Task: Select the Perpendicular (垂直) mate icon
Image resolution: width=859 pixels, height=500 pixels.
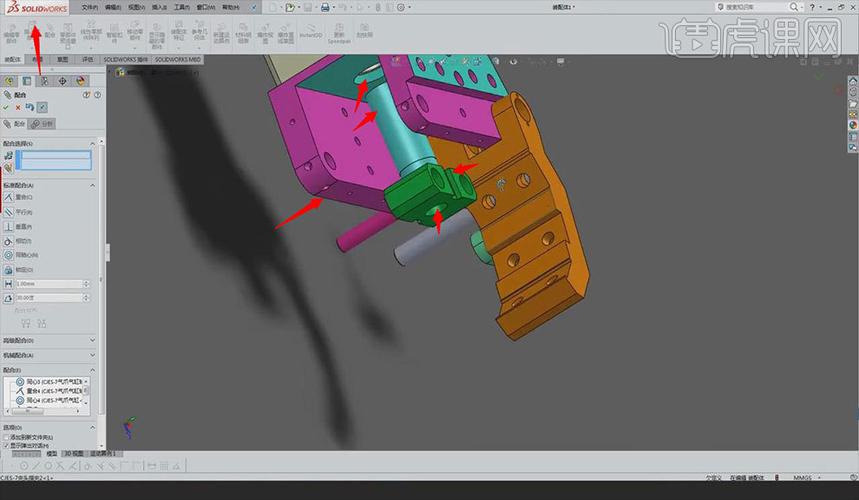Action: [8, 227]
